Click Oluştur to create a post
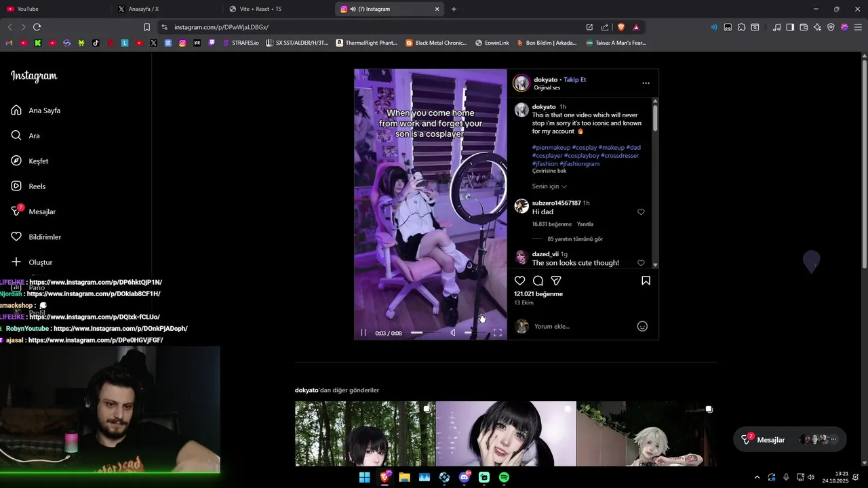 click(x=32, y=262)
